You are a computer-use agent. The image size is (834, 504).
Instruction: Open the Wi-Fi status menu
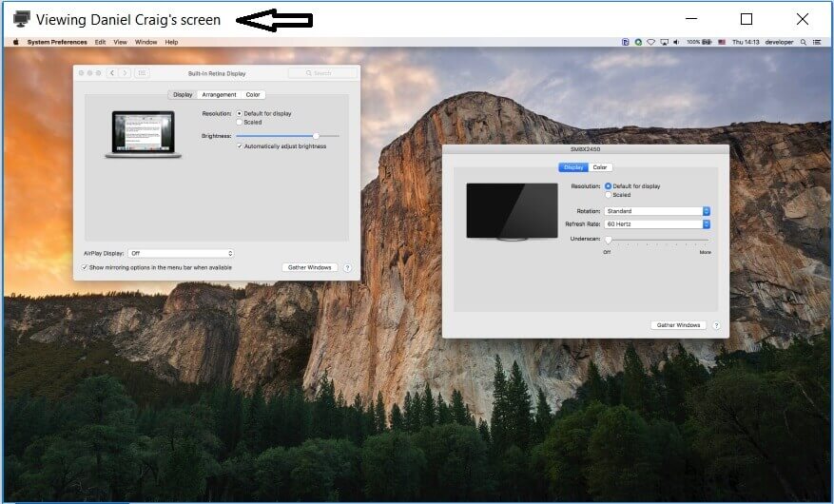(x=651, y=42)
